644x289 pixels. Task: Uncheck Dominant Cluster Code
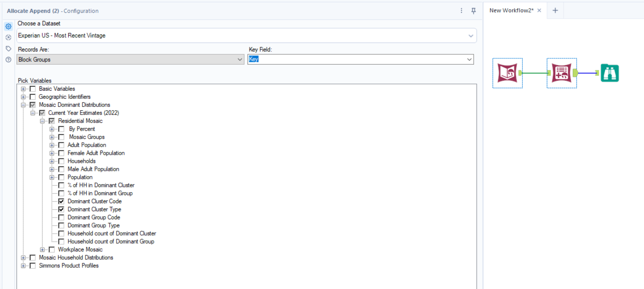[61, 201]
